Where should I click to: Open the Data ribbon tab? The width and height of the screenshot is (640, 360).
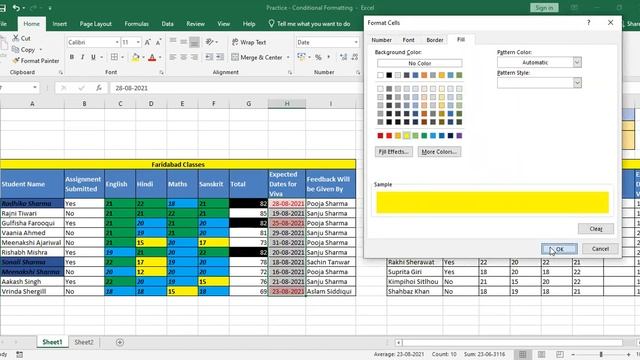click(167, 24)
